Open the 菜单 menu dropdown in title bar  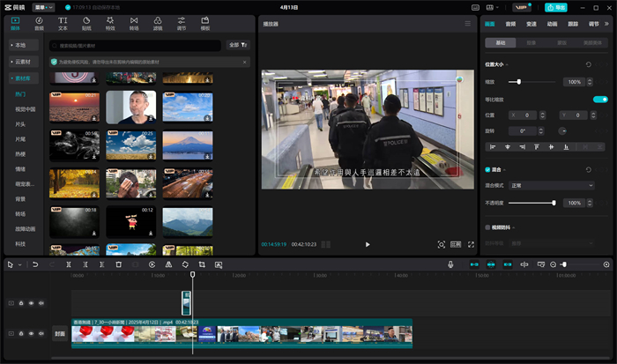[x=43, y=7]
